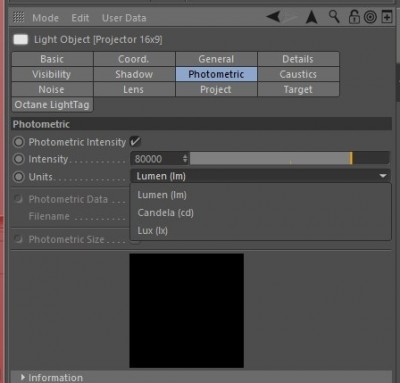Toggle the lock element icon

354,17
